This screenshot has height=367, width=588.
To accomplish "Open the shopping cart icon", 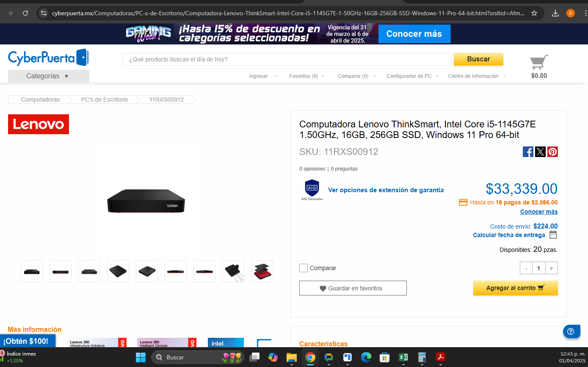I will click(539, 62).
